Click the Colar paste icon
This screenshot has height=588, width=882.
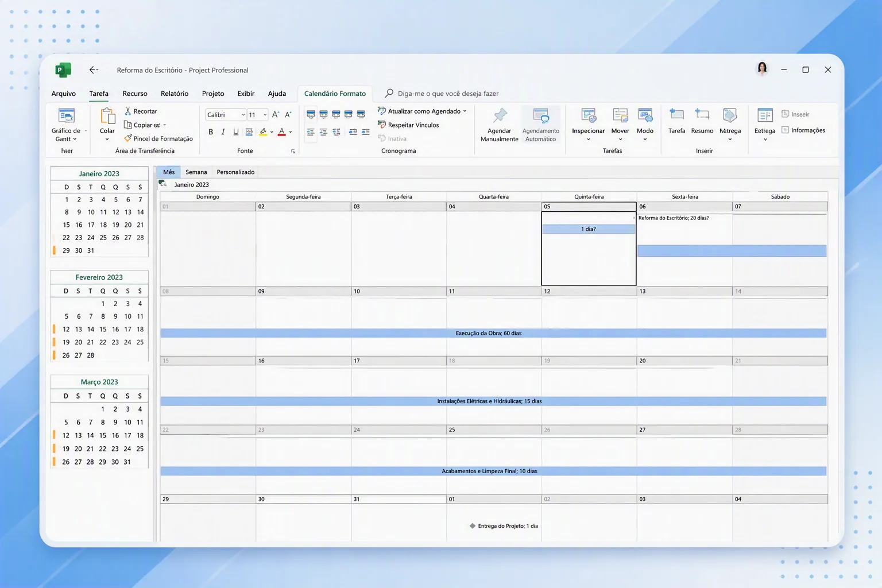coord(107,116)
